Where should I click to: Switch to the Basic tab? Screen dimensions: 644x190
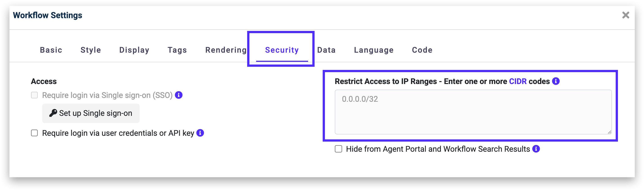(x=51, y=50)
